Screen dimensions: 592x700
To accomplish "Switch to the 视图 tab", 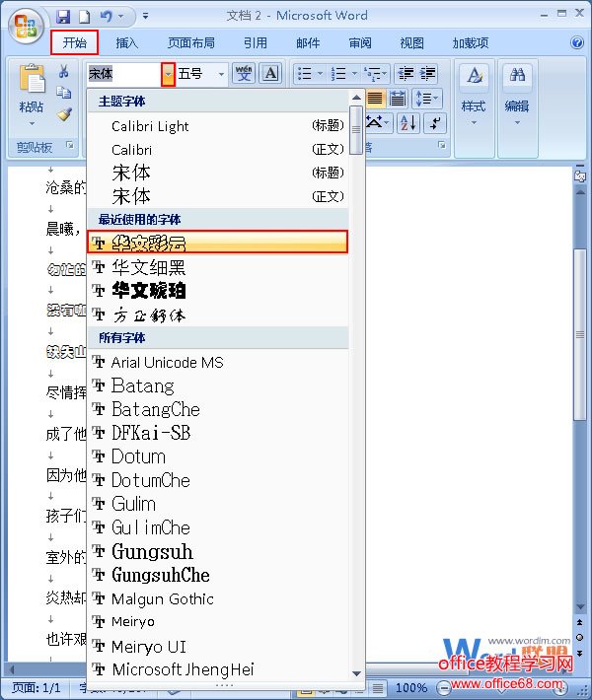I will click(412, 42).
